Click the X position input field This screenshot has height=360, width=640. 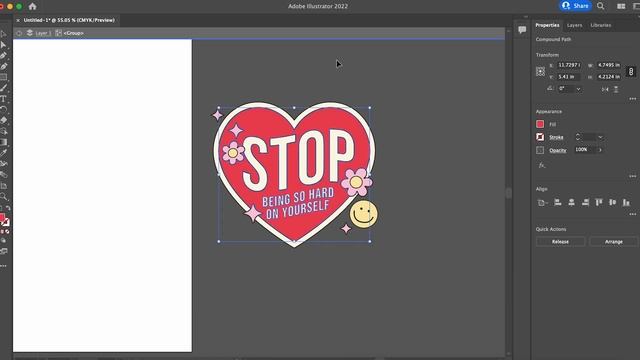569,65
